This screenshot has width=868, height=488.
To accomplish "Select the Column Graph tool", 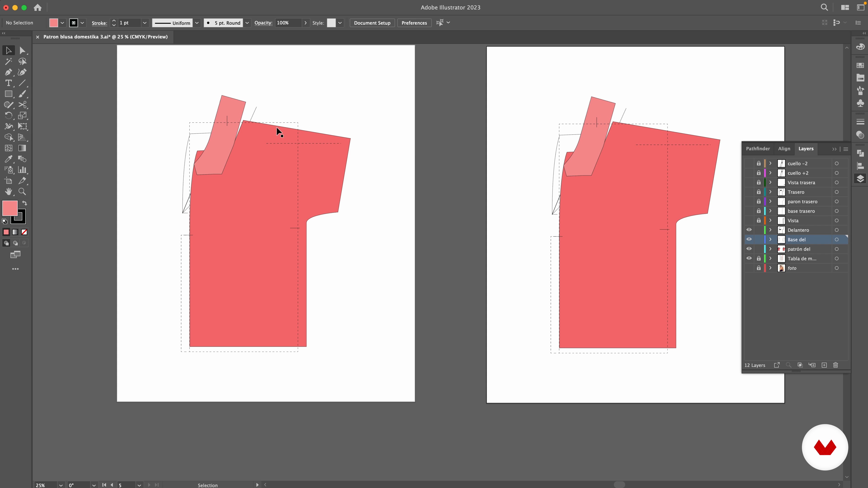I will click(x=22, y=170).
